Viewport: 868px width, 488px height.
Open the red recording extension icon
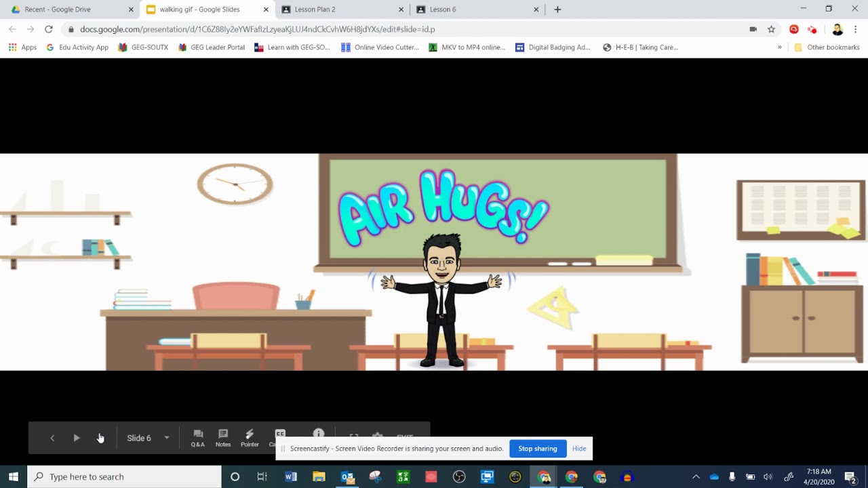(812, 29)
